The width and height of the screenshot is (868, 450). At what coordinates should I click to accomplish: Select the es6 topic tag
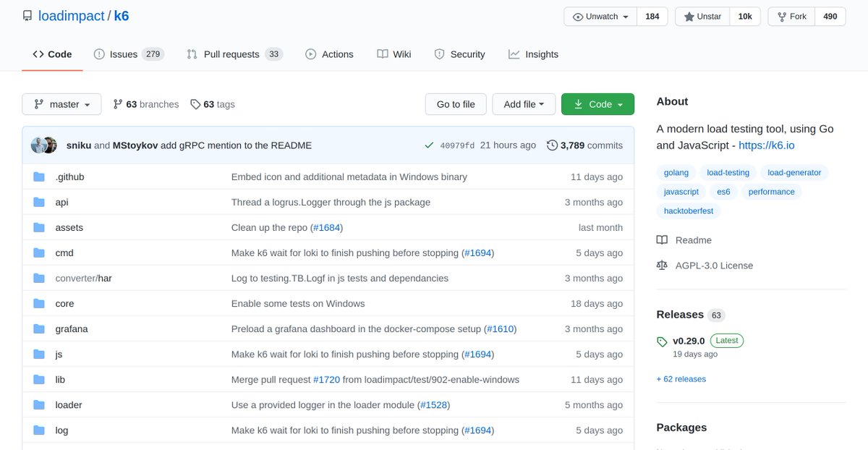723,192
